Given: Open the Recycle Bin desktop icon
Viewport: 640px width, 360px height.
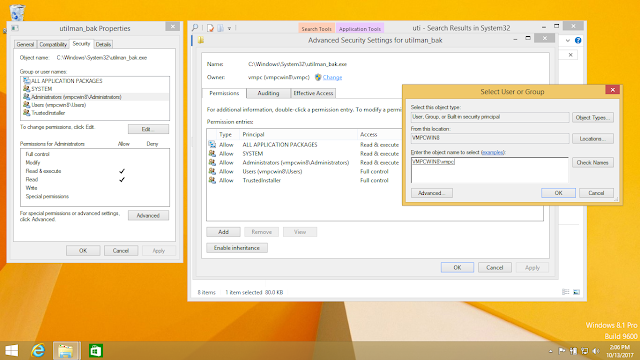Looking at the screenshot, I should click(x=17, y=12).
